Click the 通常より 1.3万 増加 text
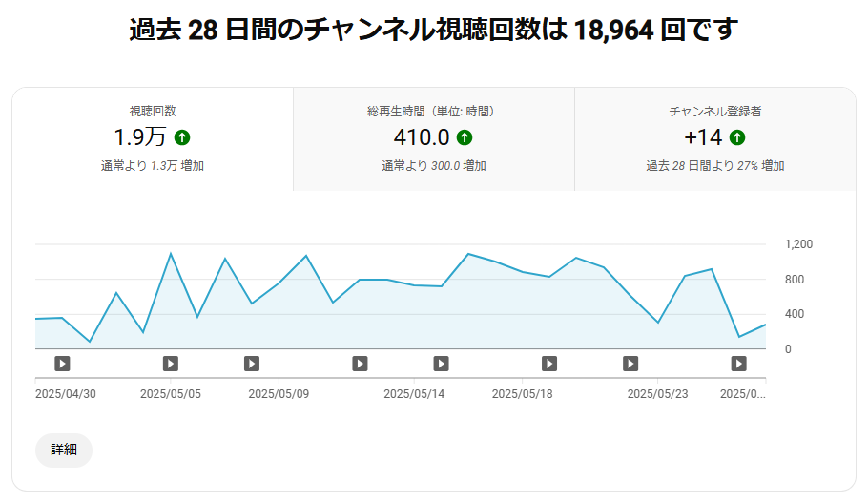The width and height of the screenshot is (868, 503). coord(153,166)
